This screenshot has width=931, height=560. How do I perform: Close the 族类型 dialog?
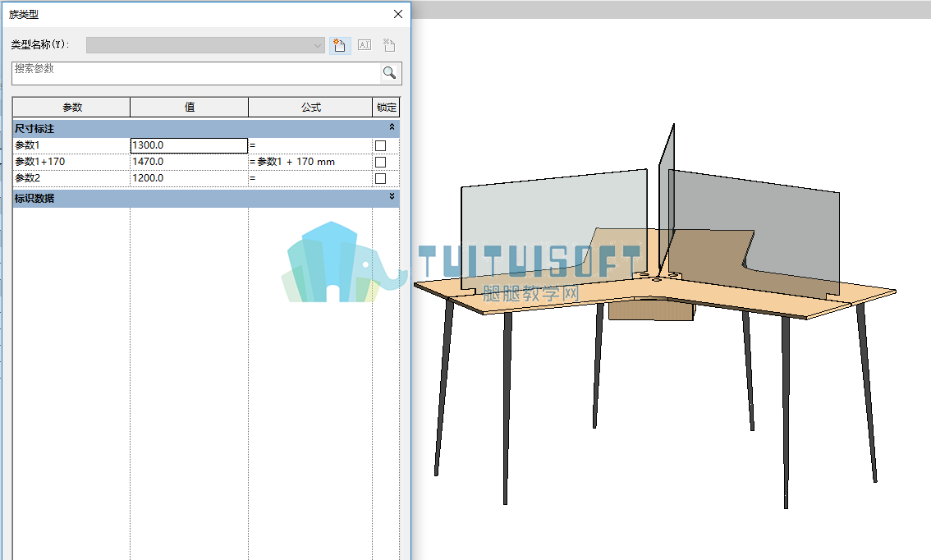pyautogui.click(x=398, y=14)
